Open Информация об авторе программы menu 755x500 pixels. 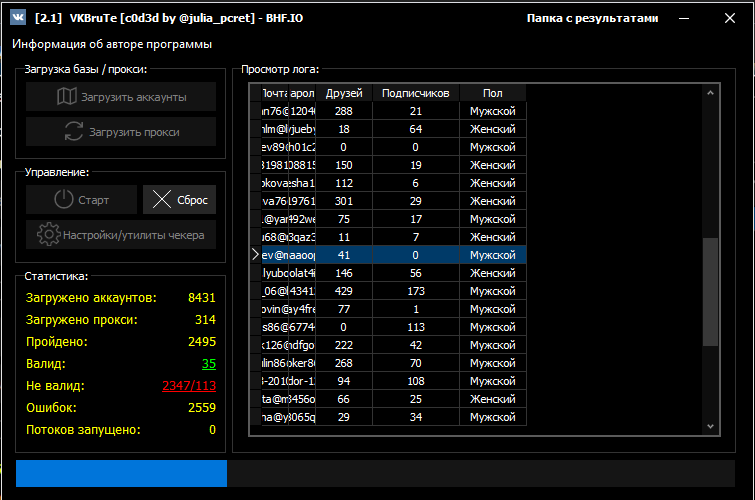(112, 44)
